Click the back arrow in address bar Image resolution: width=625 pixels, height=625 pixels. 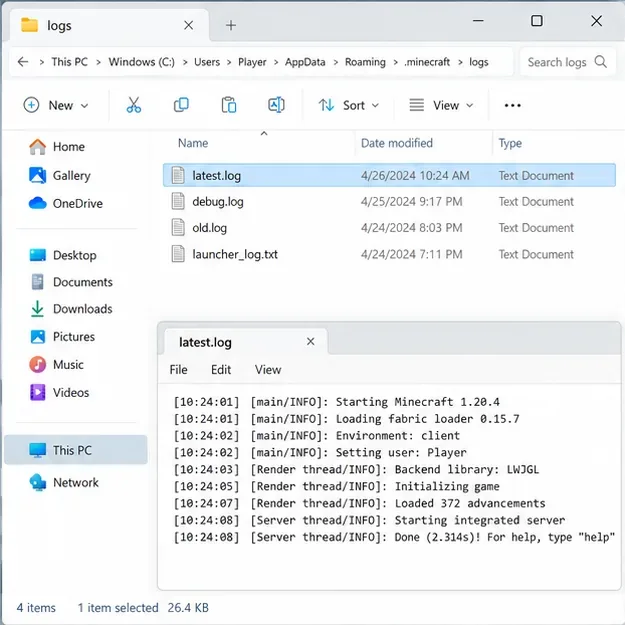(x=23, y=62)
